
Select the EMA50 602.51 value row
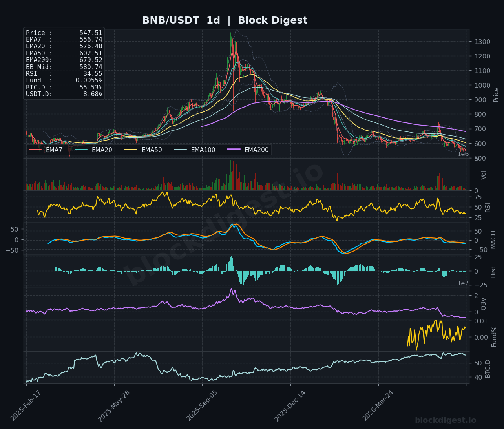(64, 53)
